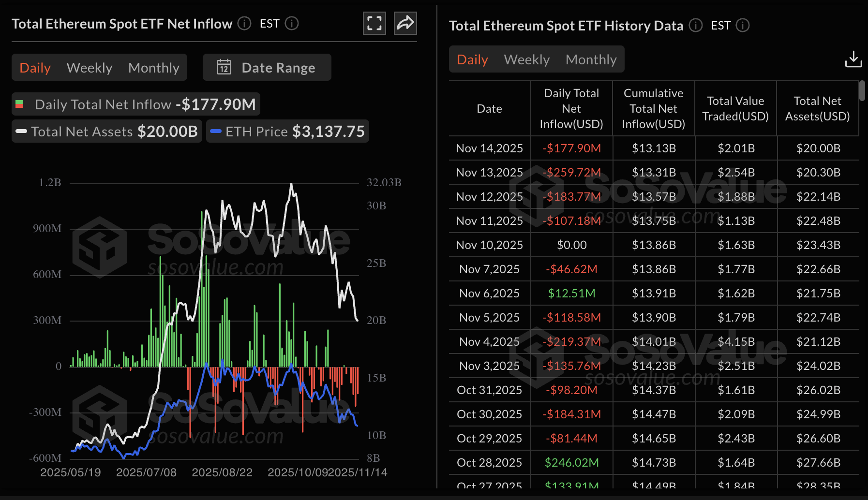This screenshot has width=868, height=500.
Task: Select the Weekly tab on the chart panel
Action: coord(89,67)
